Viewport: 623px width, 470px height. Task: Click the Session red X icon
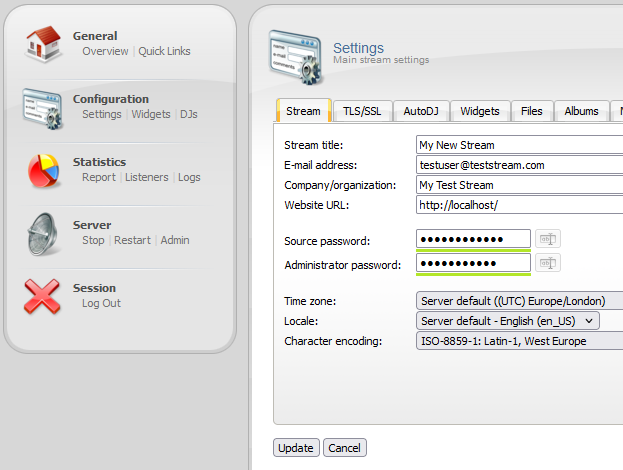[42, 297]
